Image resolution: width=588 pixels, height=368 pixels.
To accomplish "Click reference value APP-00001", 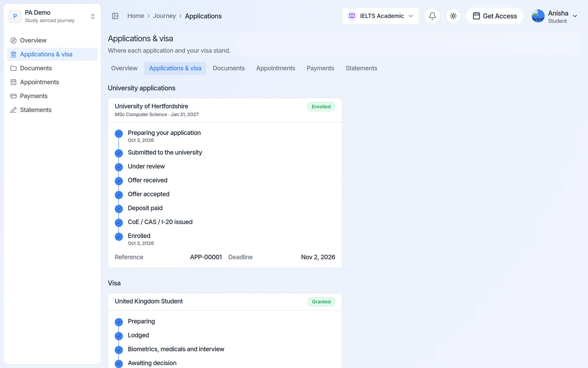I will click(x=206, y=257).
